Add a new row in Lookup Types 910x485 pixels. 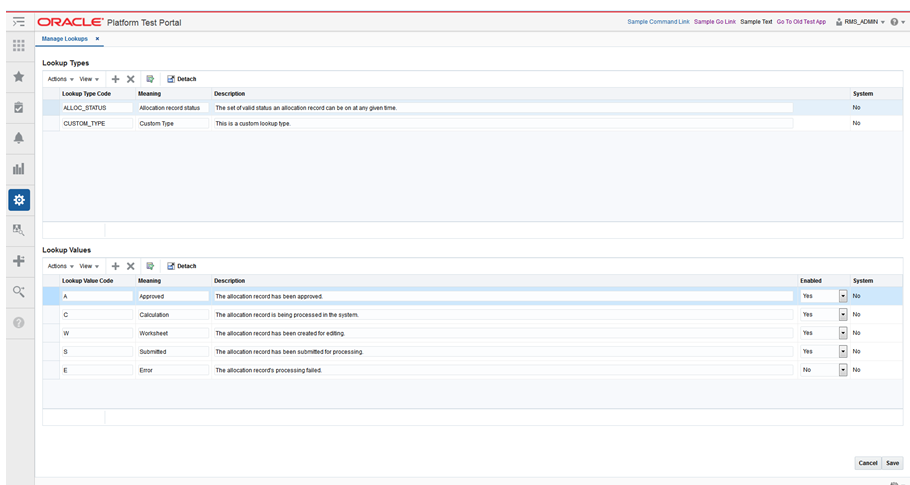click(115, 79)
